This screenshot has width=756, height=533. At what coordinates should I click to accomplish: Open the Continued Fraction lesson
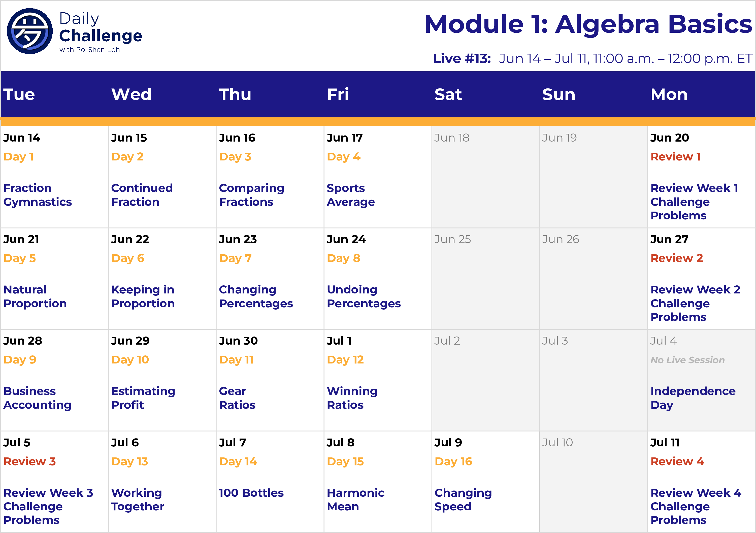[142, 195]
